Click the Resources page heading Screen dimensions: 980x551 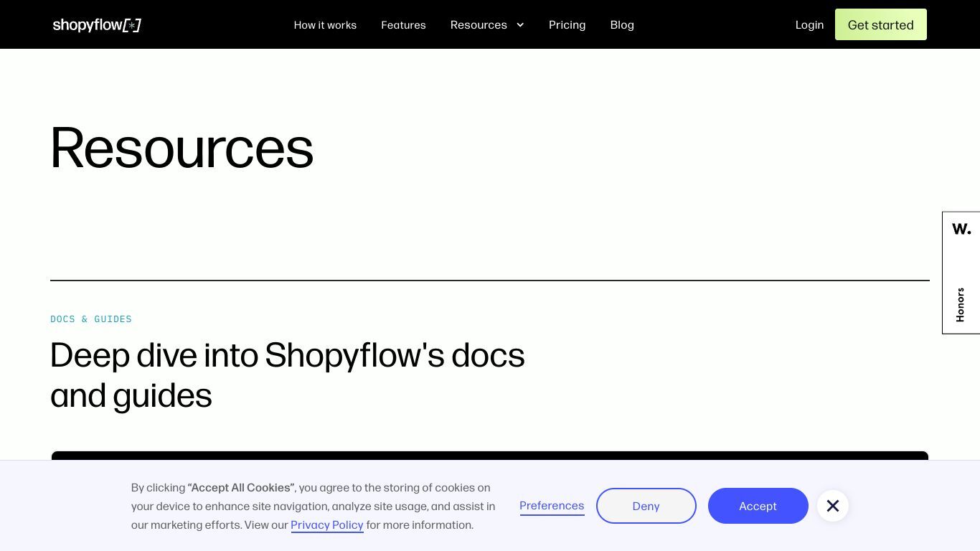pos(182,148)
